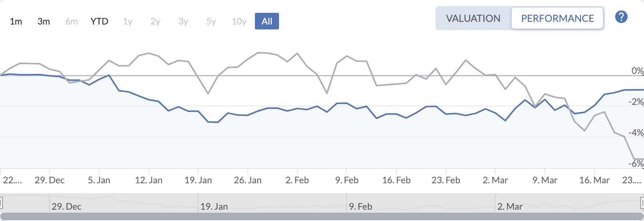Click the left navigator range handle
This screenshot has height=221, width=644.
click(1, 203)
